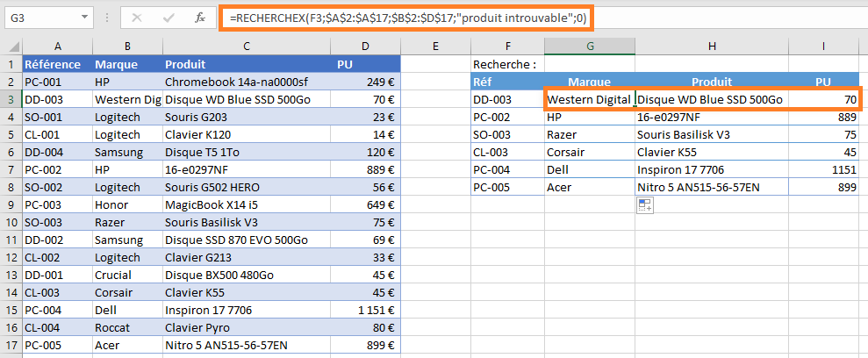Select cell PC-005 in column F
Screen dimensions: 868x358
tap(507, 188)
